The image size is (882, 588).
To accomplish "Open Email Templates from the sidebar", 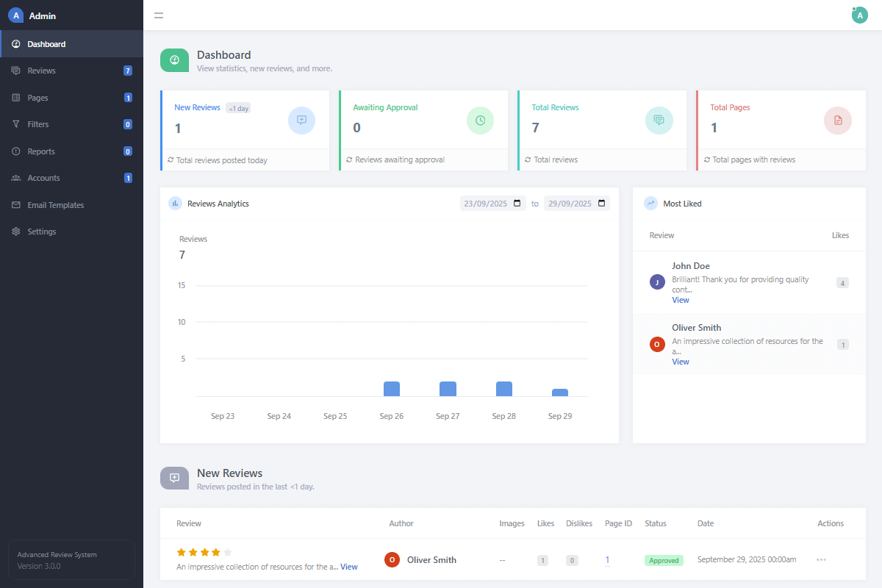I will coord(55,204).
